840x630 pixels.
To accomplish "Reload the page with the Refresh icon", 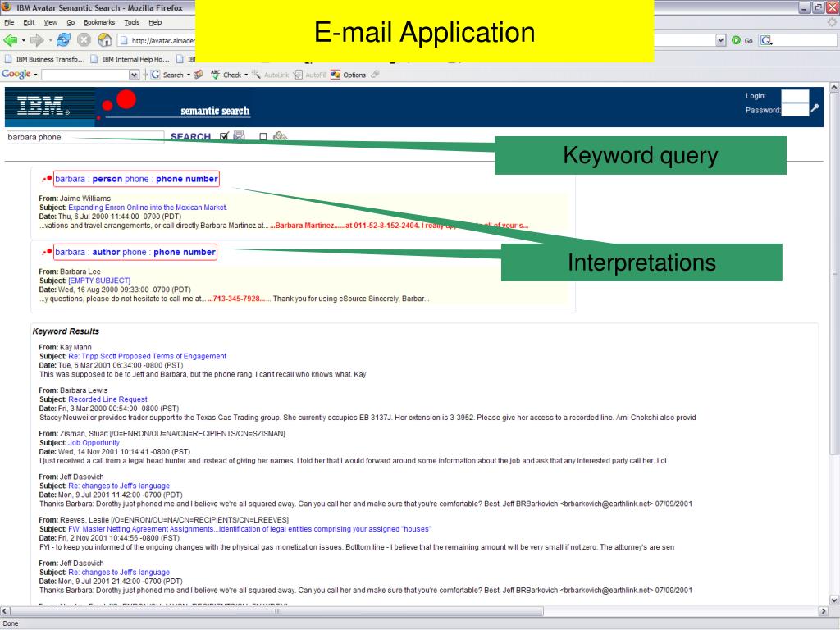I will [x=64, y=40].
